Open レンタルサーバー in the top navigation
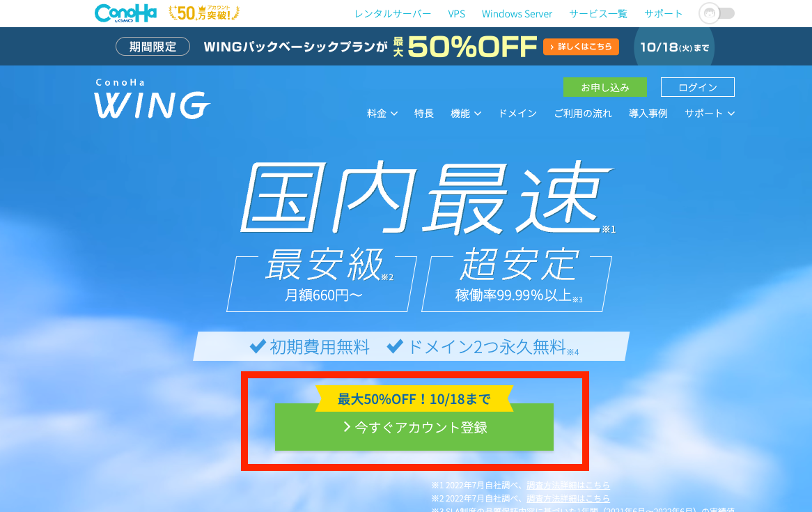Screen dimensions: 812x512 click(393, 14)
